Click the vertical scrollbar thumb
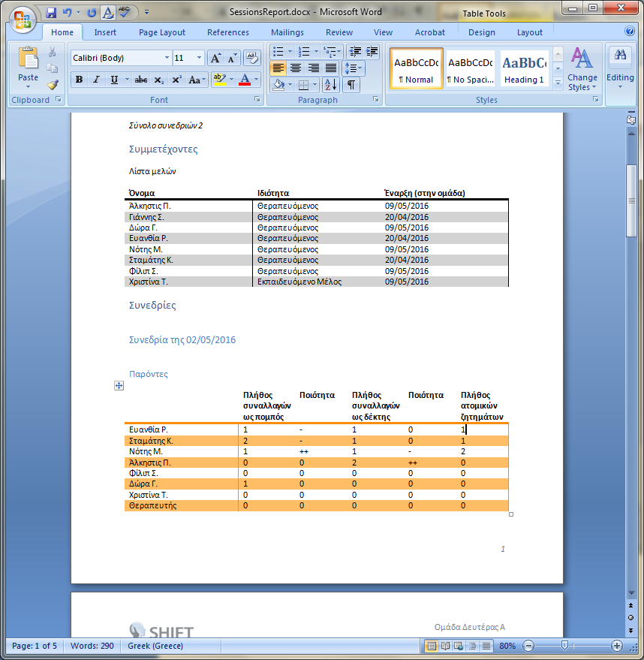 click(631, 200)
